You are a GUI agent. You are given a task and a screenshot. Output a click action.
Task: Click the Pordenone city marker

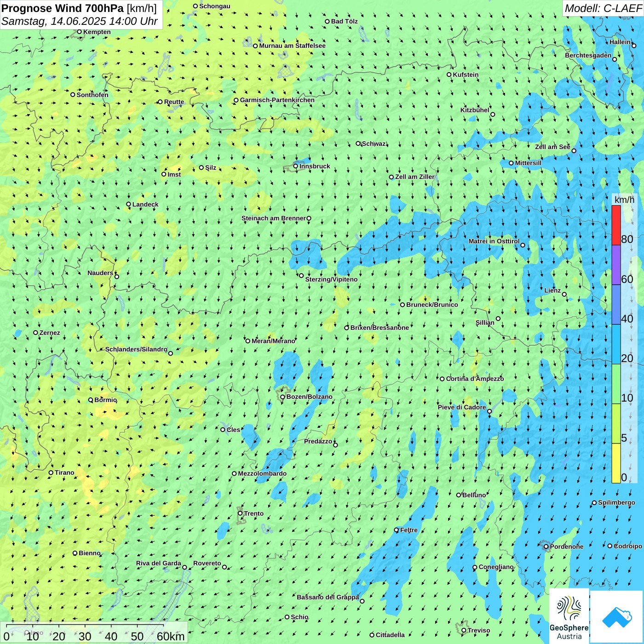pyautogui.click(x=546, y=546)
